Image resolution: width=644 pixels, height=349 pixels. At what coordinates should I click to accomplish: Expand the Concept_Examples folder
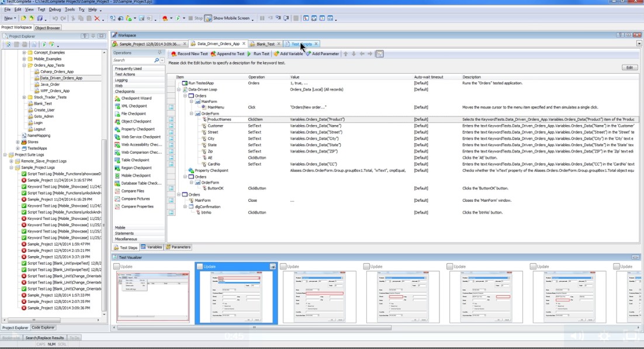(24, 53)
